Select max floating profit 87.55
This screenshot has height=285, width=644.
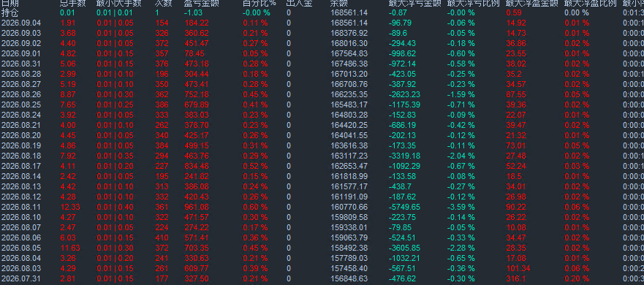pos(516,94)
